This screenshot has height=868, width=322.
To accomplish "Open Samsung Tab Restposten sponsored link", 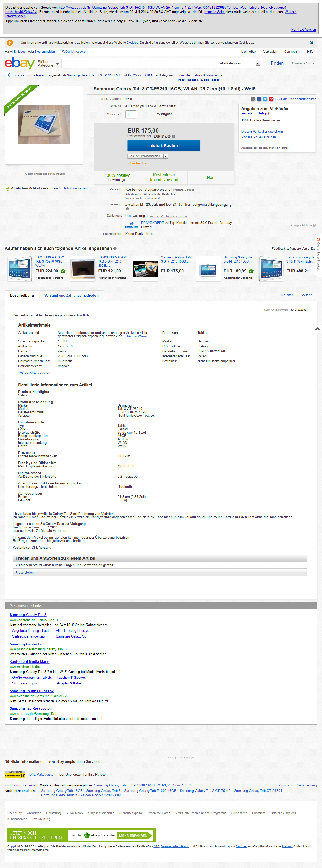I will coord(31,709).
